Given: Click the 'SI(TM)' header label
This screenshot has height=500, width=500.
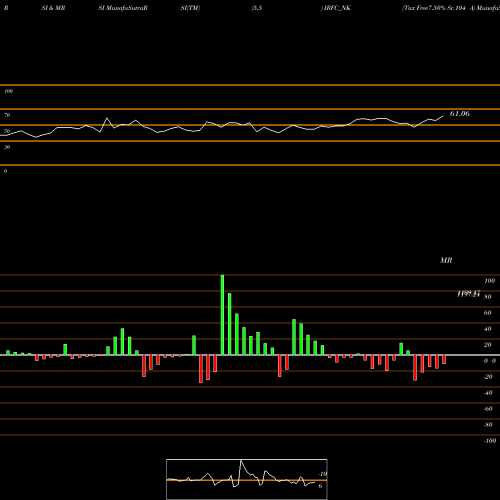Looking at the screenshot, I should [190, 8].
